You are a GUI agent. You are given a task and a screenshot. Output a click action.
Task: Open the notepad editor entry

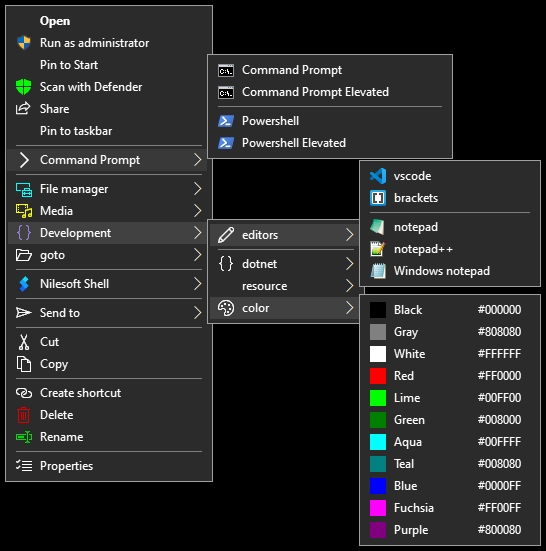(x=450, y=227)
